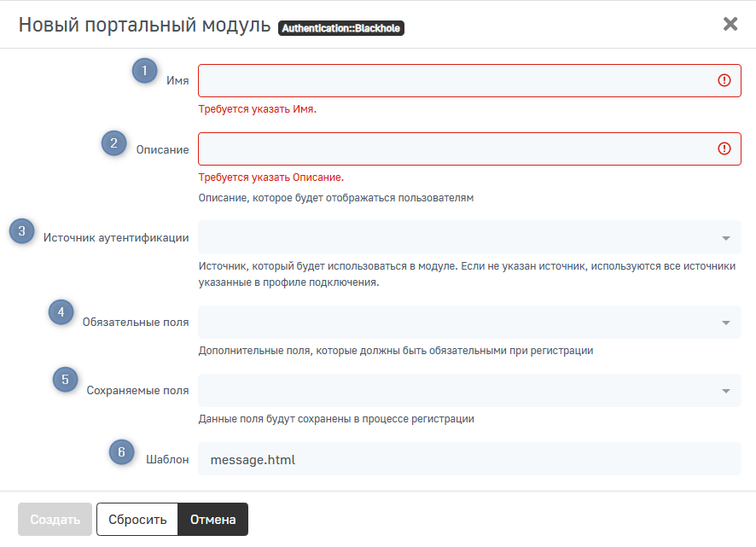The image size is (756, 547).
Task: Click the error icon in the Описание field
Action: [724, 148]
